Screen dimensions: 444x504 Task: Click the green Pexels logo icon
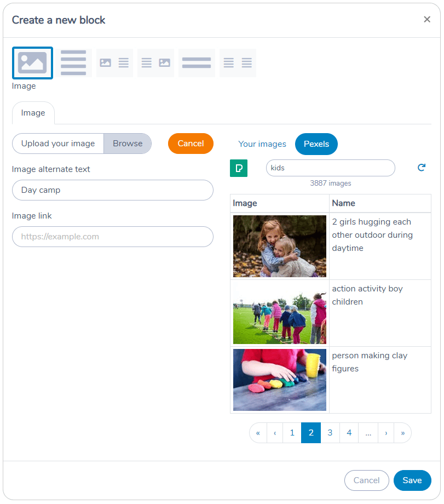(239, 168)
